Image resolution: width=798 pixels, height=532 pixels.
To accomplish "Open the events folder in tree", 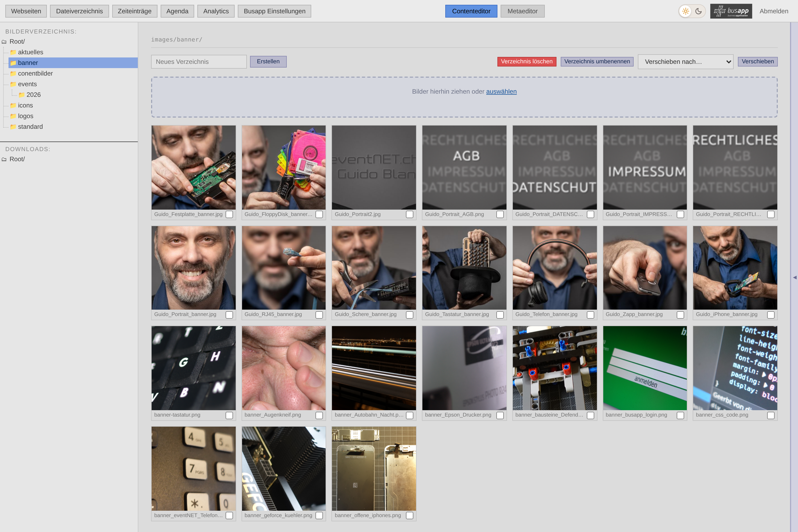I will tap(27, 84).
